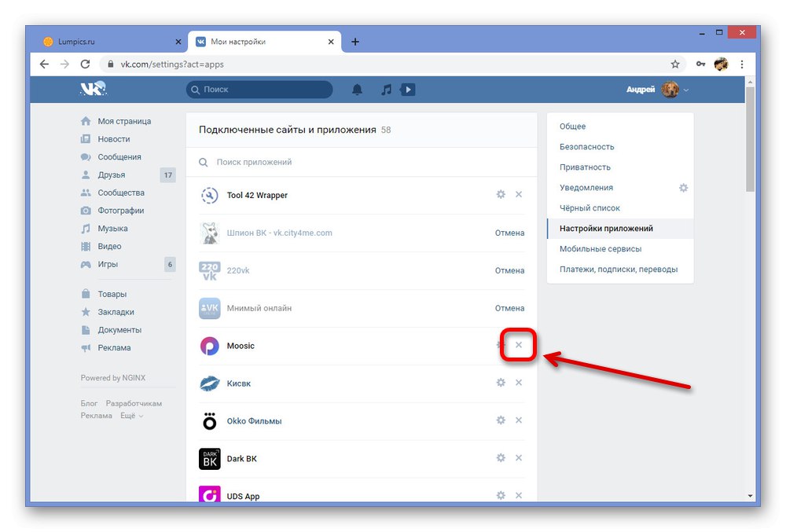Close the Мои настройки tab

[331, 42]
